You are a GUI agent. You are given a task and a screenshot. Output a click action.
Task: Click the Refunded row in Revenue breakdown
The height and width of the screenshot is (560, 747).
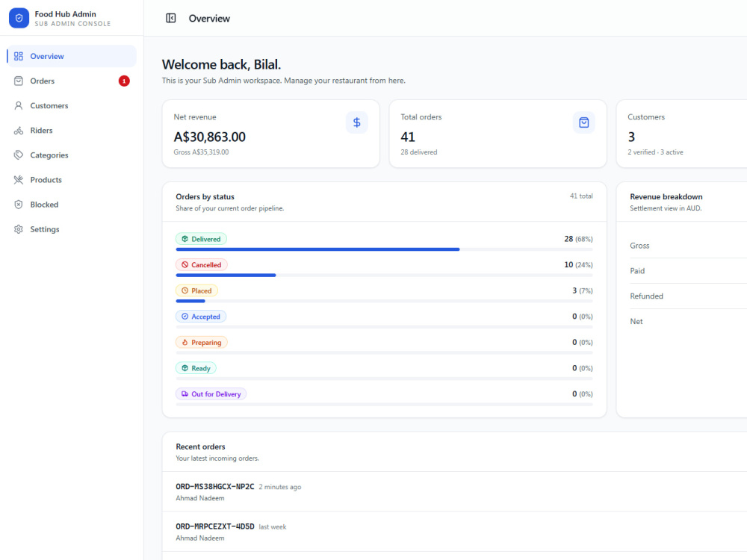[x=688, y=296]
